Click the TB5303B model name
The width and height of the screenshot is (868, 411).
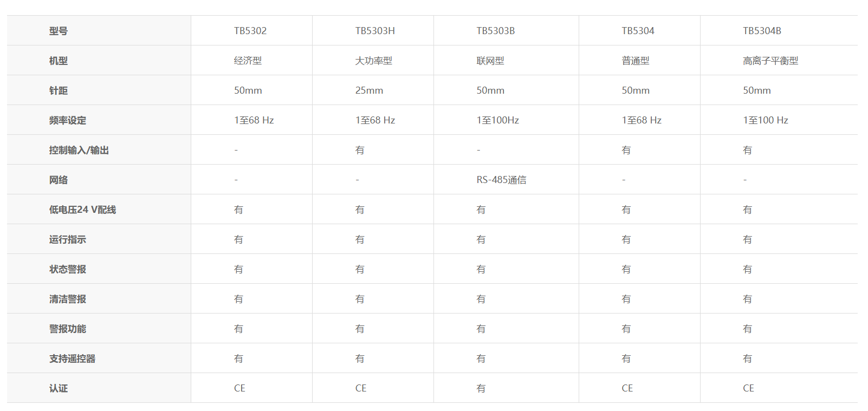(496, 31)
